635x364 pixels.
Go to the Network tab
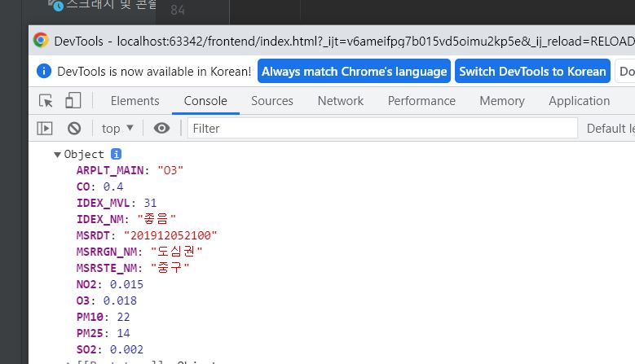click(x=340, y=101)
